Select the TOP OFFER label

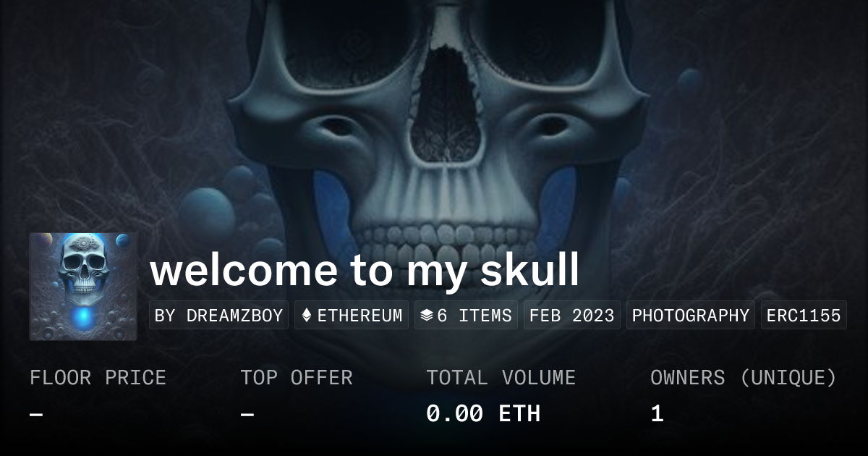(297, 378)
